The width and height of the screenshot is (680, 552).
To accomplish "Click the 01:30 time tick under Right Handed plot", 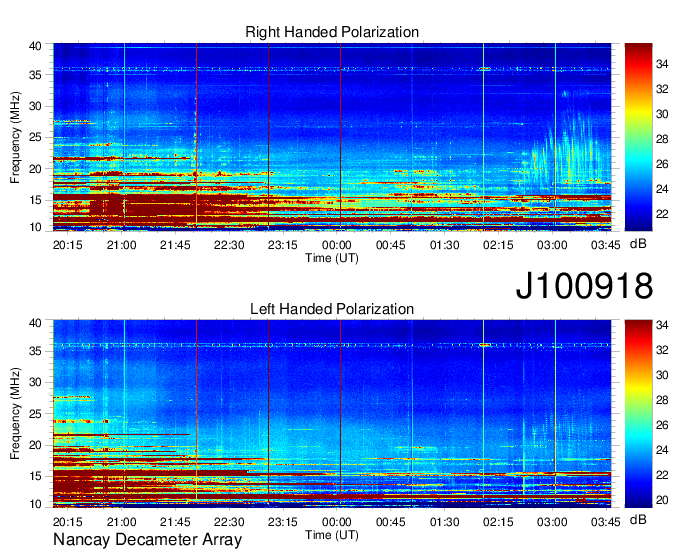I will (x=445, y=245).
